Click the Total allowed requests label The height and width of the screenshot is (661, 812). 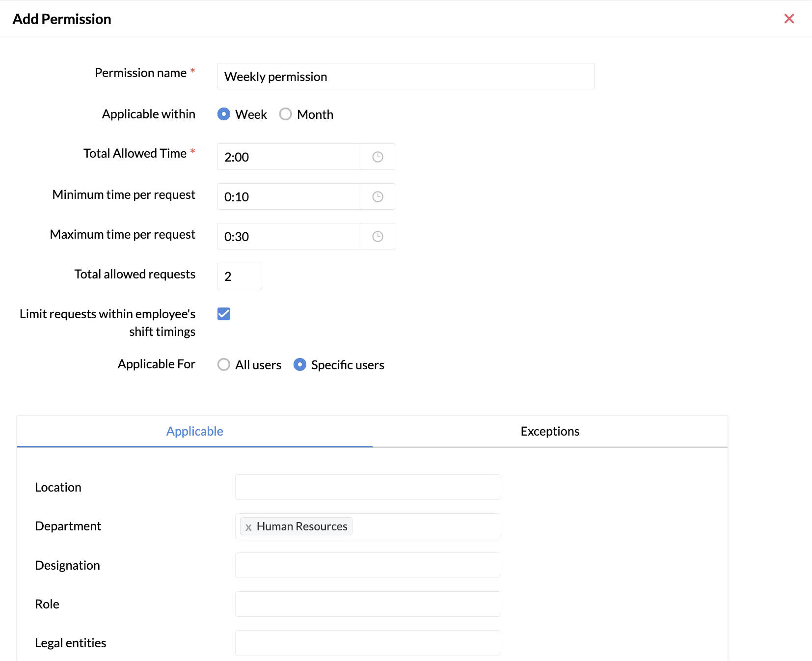click(135, 274)
